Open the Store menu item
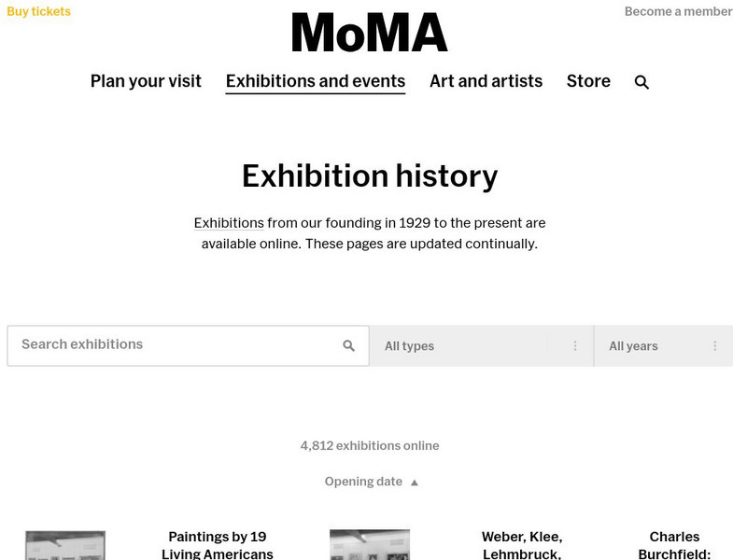733x560 pixels. pos(588,81)
